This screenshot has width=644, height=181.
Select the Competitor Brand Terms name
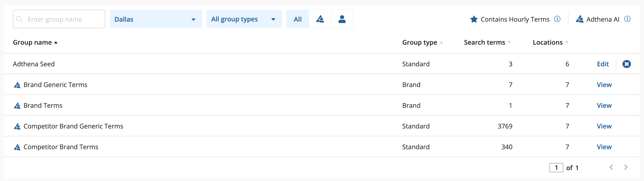point(61,147)
